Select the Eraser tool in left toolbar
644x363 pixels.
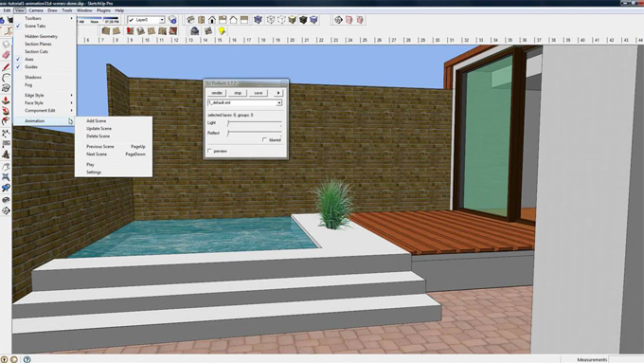tap(6, 55)
